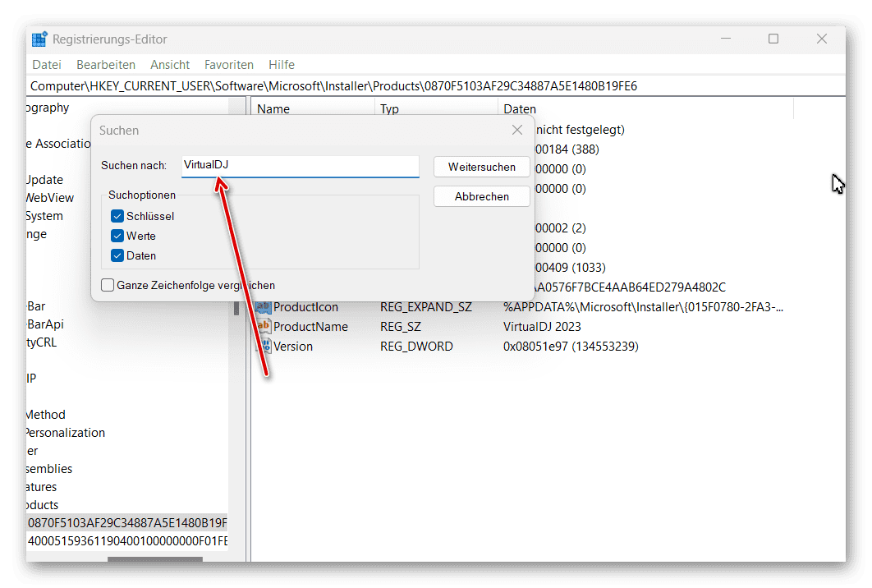Viewport: 872px width, 588px height.
Task: Click the tree pane horizontal scrollbar thumb
Action: [155, 558]
